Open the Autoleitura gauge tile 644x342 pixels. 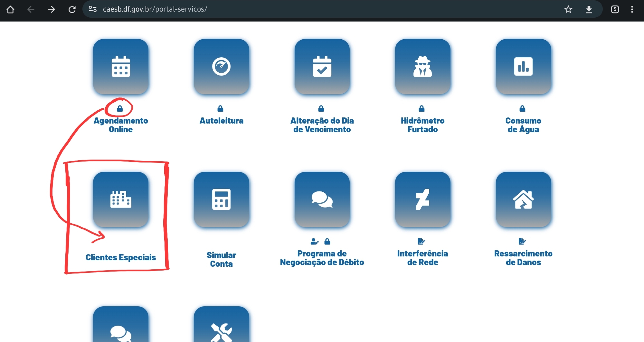point(222,67)
